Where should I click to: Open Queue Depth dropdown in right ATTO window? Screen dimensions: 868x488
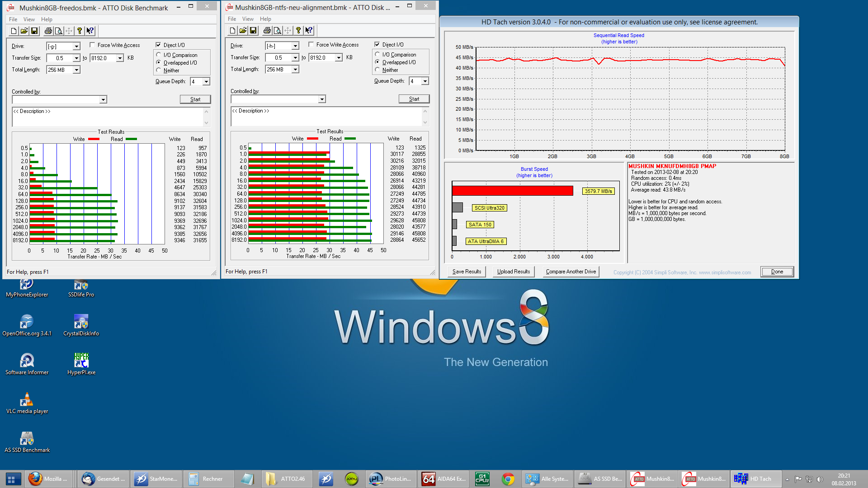coord(425,81)
